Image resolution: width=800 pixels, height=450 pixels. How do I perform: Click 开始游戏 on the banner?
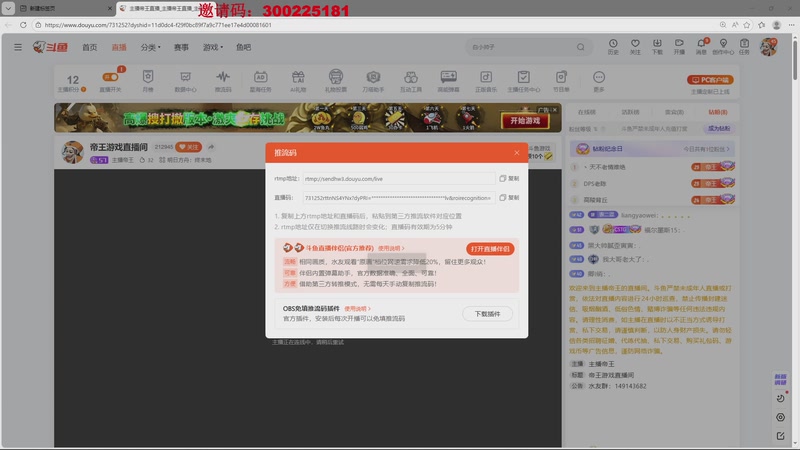(x=525, y=121)
